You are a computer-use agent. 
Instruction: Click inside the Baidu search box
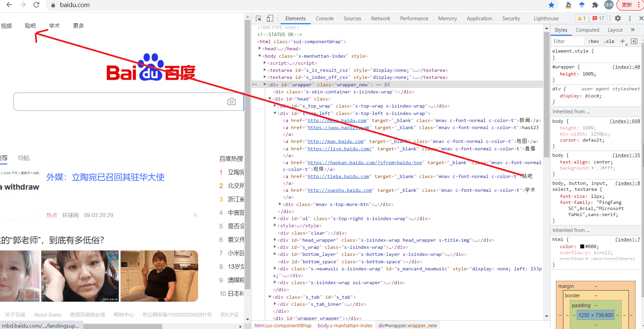coord(128,101)
